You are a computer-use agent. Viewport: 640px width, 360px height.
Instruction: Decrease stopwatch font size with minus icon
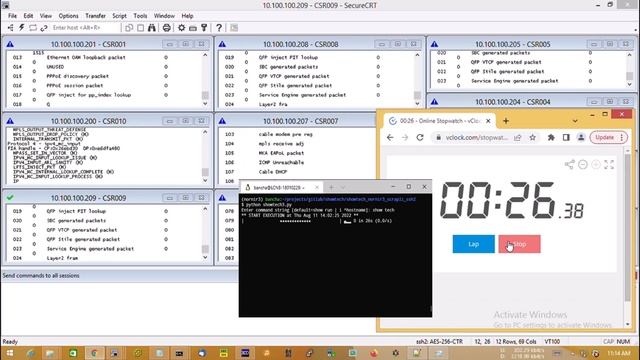(582, 164)
